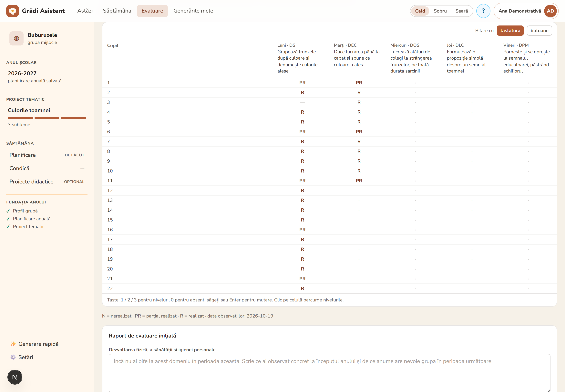Click the OPȚIONAL status label
This screenshot has height=392, width=565.
(x=74, y=182)
